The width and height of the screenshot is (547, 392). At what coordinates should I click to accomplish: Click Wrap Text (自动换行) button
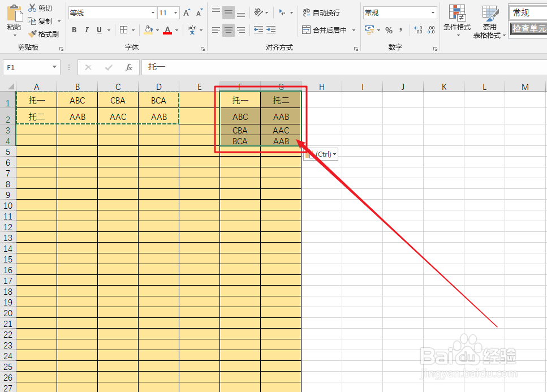click(321, 12)
